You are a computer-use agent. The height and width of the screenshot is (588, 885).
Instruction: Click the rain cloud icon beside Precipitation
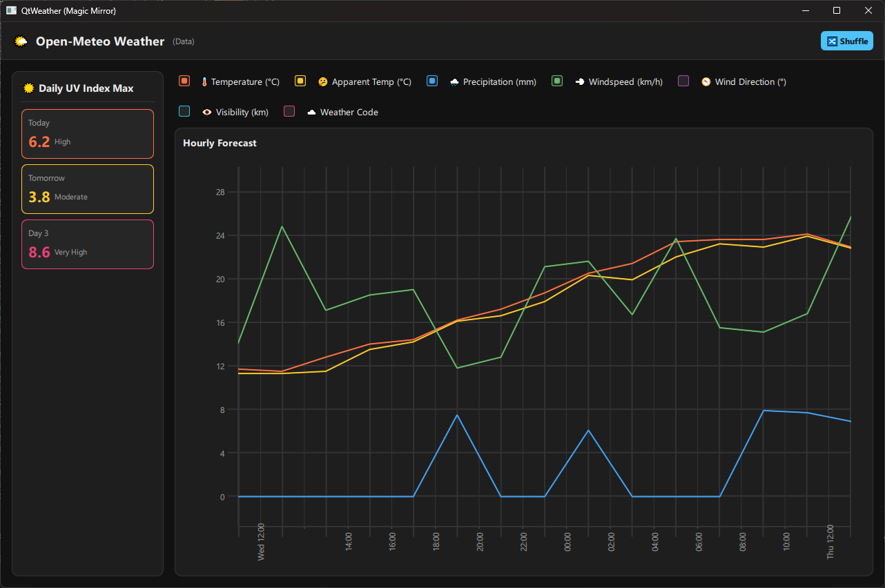[454, 81]
